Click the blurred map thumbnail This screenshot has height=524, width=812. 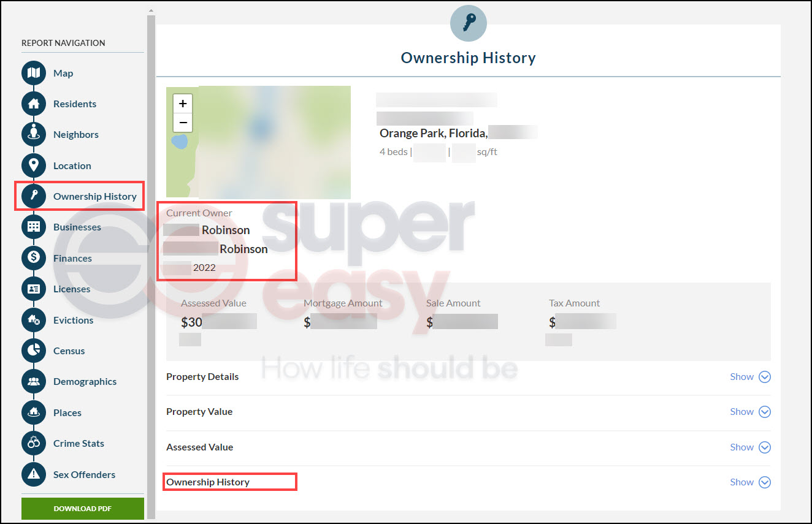pos(258,142)
